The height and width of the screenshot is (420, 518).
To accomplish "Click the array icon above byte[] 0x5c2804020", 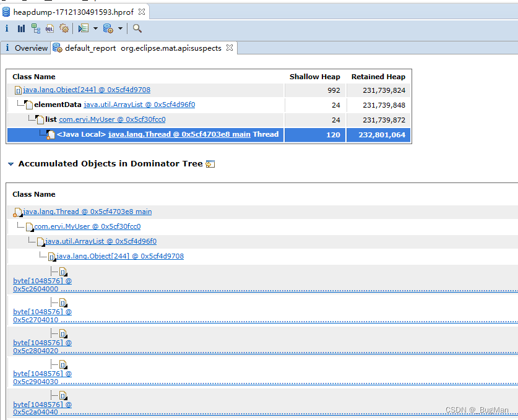I will tap(63, 333).
